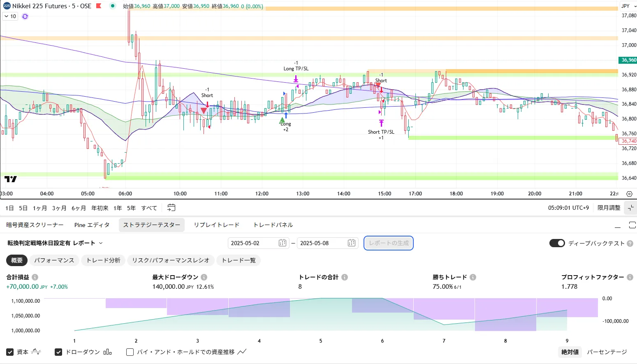
Task: Click the 資本 equity line icon
Action: click(36, 352)
